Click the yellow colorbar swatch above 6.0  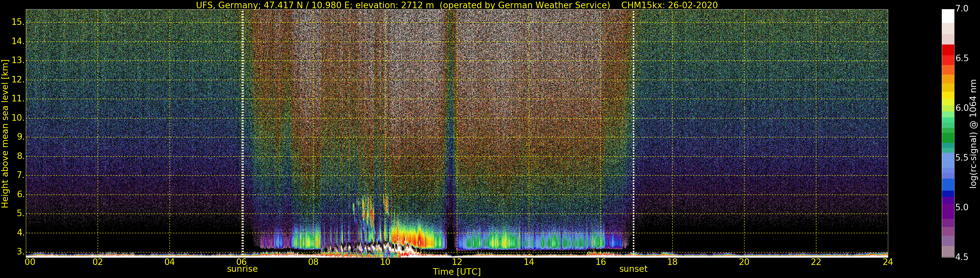point(948,95)
